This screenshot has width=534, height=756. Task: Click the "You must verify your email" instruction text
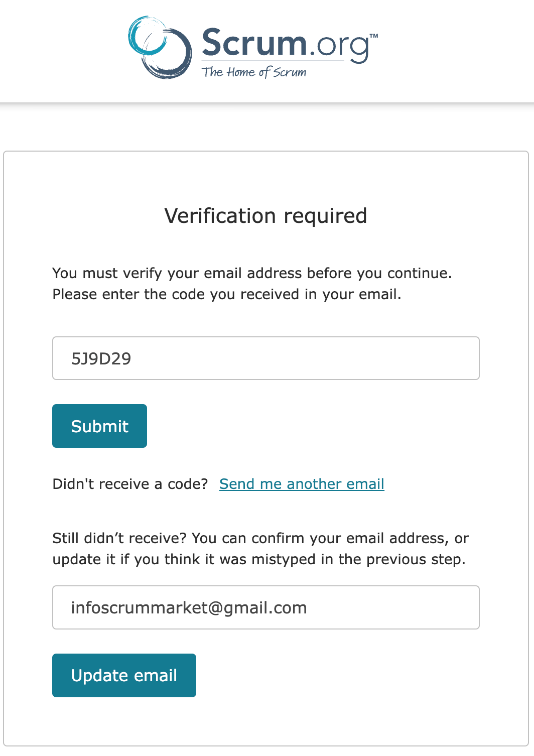click(252, 273)
